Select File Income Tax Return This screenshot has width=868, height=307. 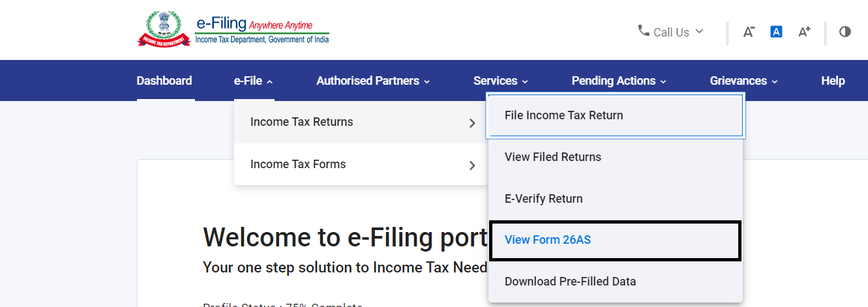(563, 115)
